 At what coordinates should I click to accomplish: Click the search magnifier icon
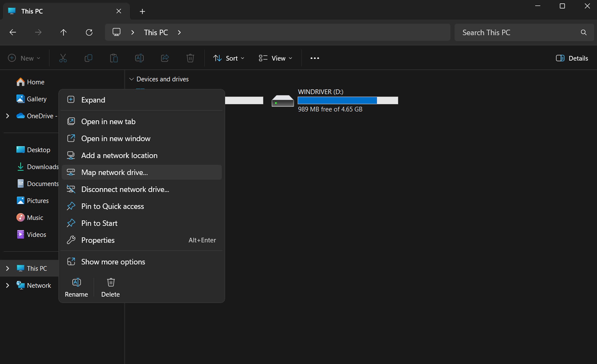click(583, 32)
